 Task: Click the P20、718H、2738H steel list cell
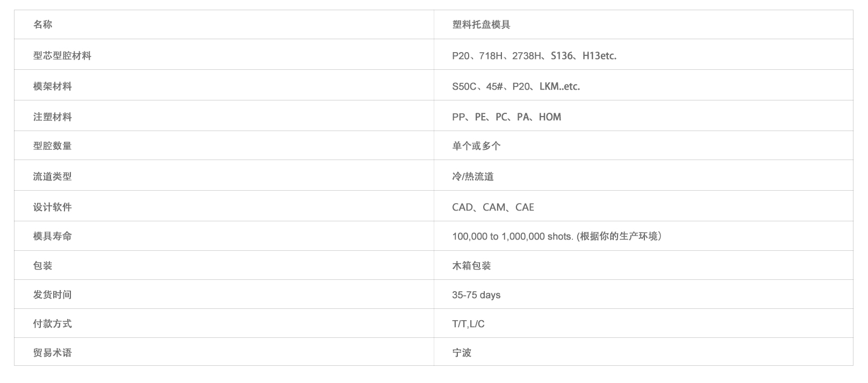534,56
